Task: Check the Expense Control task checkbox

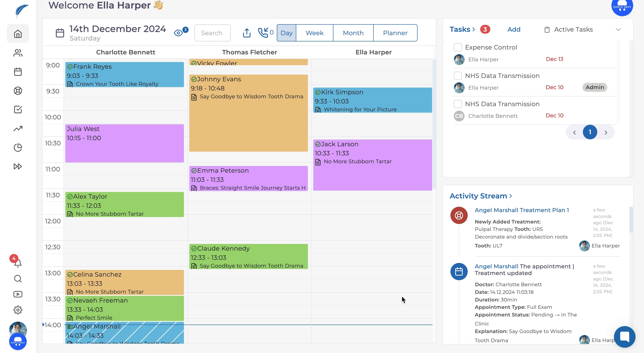Action: pyautogui.click(x=458, y=47)
